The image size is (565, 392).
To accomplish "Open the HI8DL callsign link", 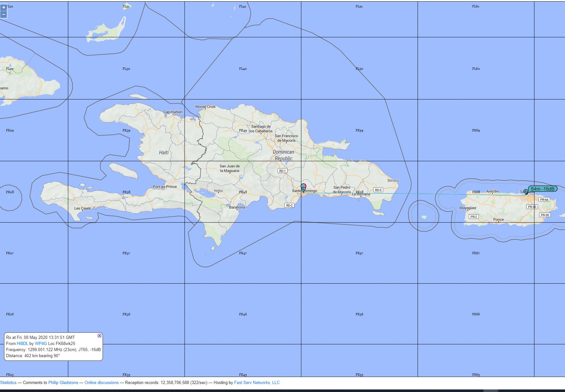I will pos(22,343).
